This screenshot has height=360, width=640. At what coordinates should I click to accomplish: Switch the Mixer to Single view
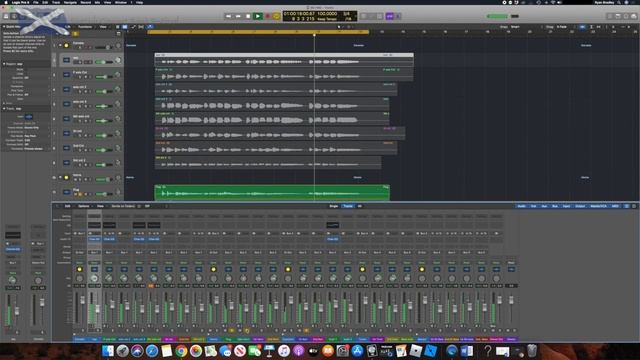(333, 206)
